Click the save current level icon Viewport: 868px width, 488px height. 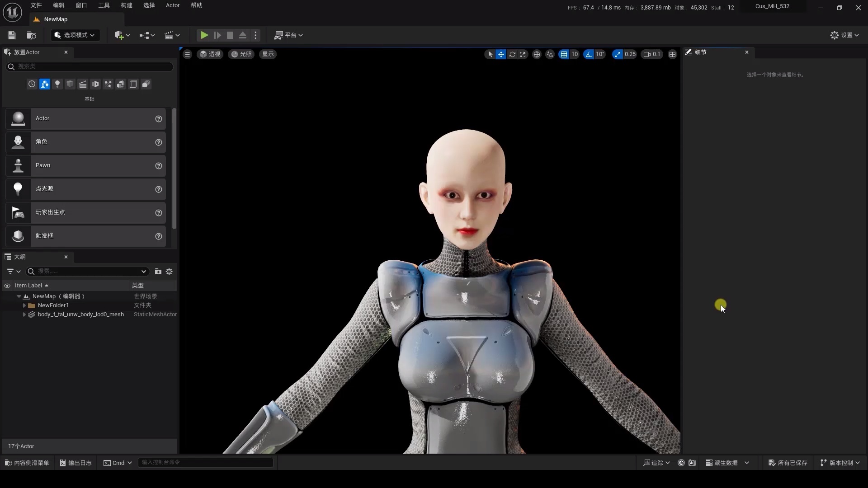(x=12, y=35)
